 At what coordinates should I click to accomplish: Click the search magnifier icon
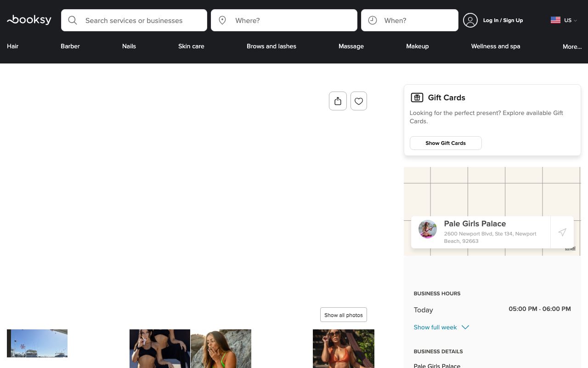click(x=73, y=20)
